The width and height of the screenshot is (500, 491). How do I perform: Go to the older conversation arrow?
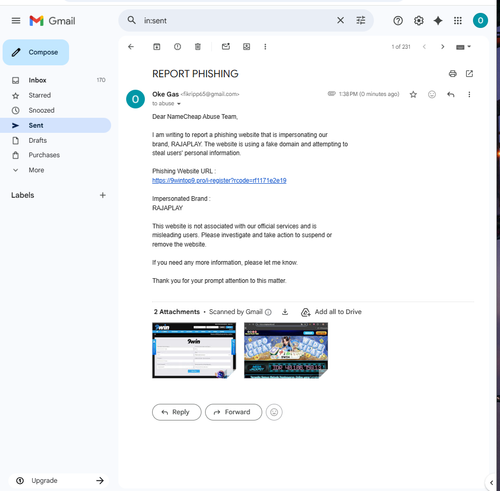443,47
